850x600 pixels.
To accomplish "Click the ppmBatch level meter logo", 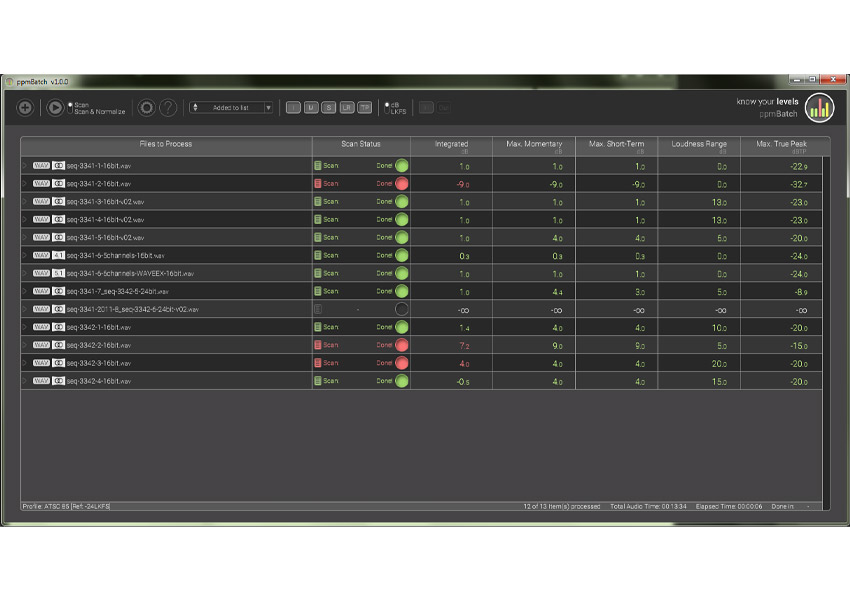I will [x=819, y=107].
